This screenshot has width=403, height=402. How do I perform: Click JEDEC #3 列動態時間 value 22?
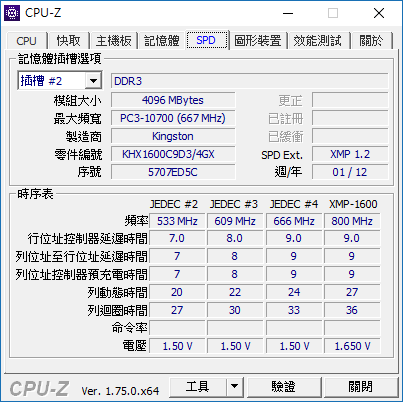(x=235, y=292)
